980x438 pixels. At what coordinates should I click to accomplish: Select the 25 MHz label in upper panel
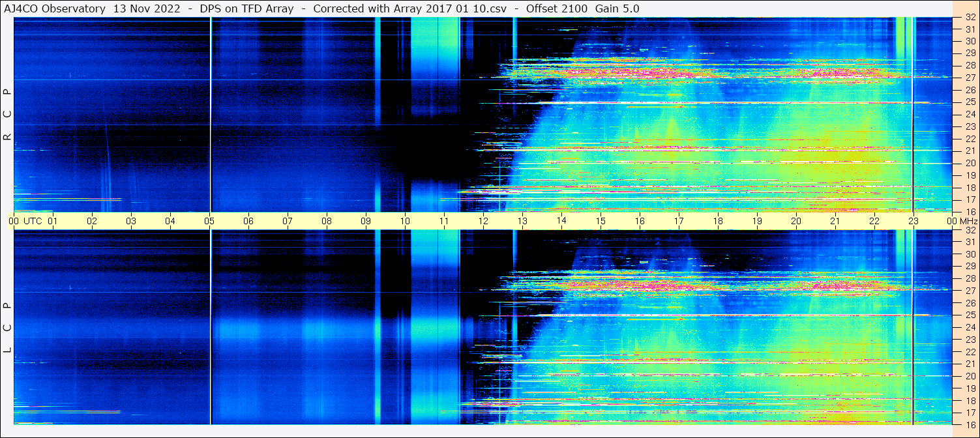(x=969, y=102)
